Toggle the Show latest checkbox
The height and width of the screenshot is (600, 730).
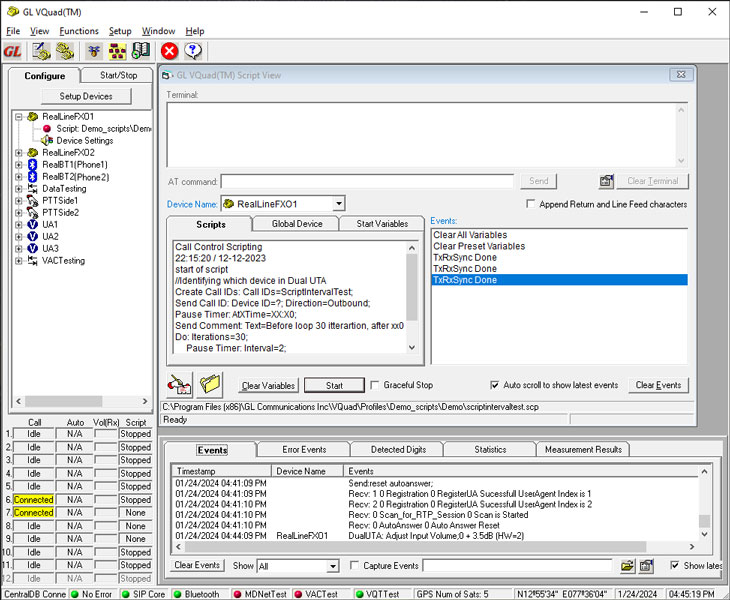point(674,565)
